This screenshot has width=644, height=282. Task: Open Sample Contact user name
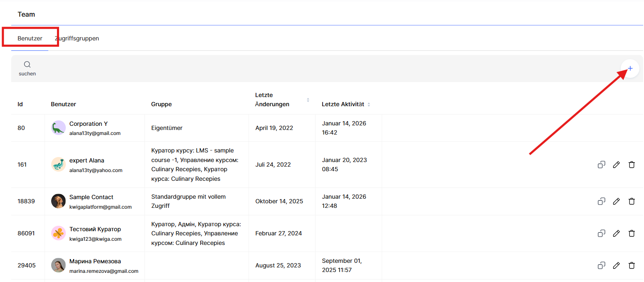91,197
